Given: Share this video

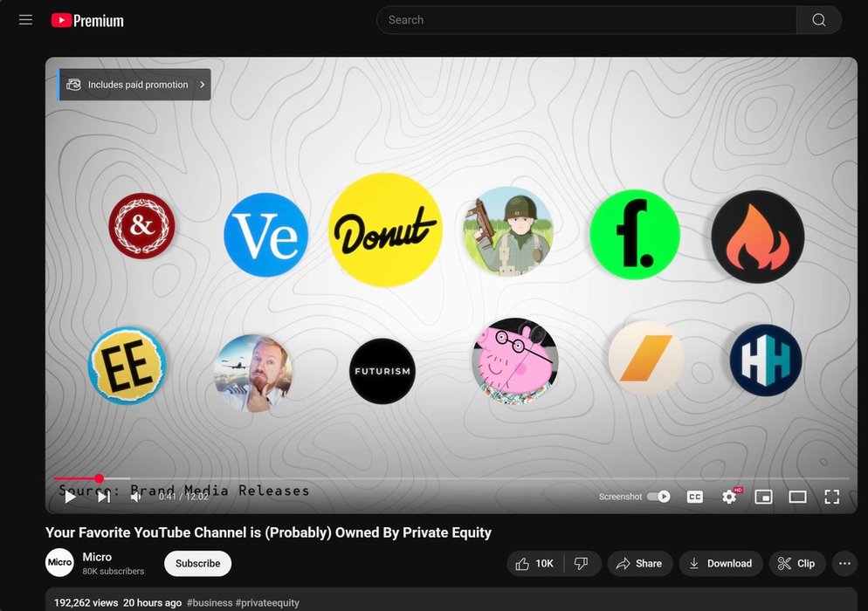Looking at the screenshot, I should click(640, 563).
